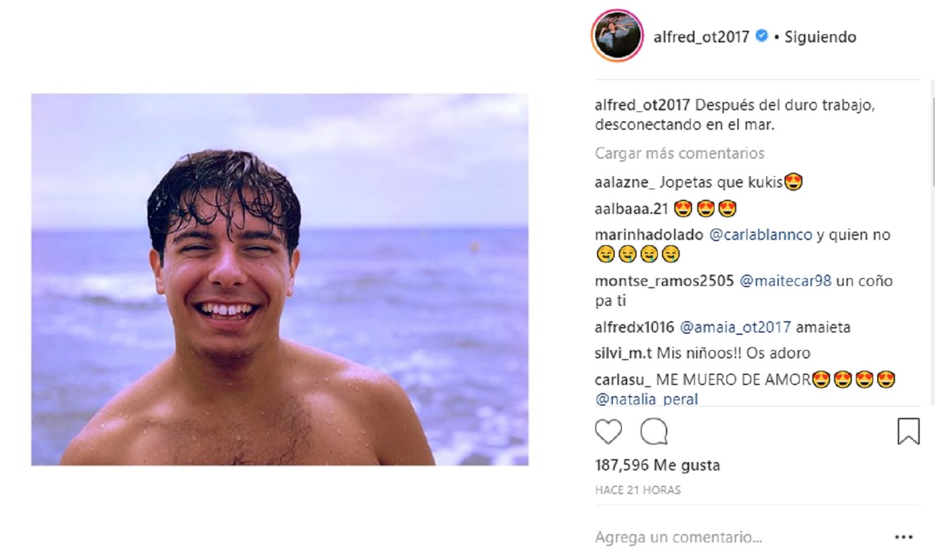The width and height of the screenshot is (935, 560).
Task: Open commenter aalazne_ profile
Action: (x=624, y=182)
